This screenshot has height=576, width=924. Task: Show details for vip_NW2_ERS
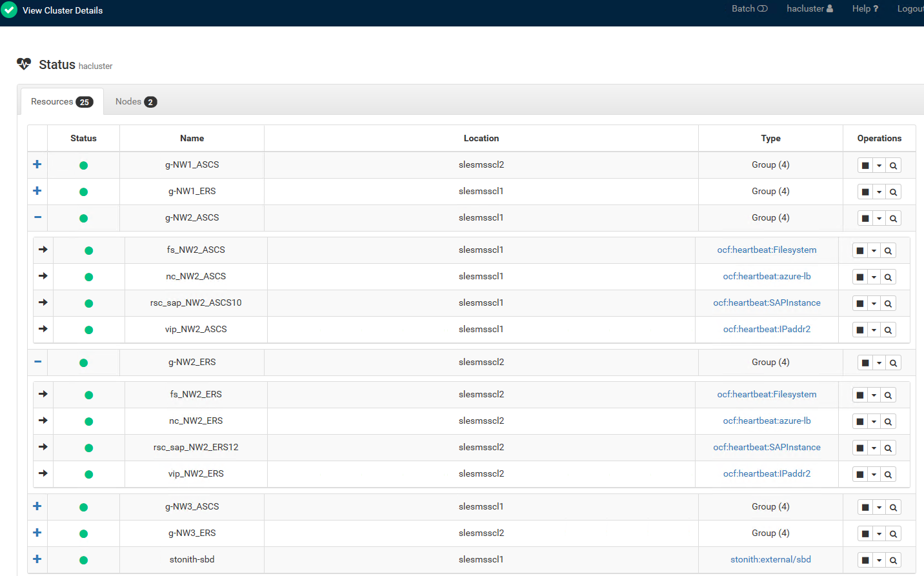[x=888, y=475]
